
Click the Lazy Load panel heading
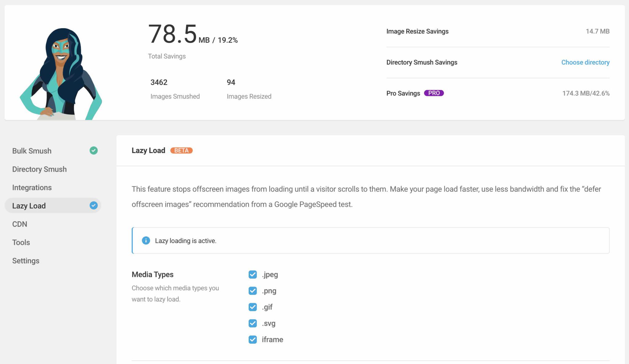(148, 151)
